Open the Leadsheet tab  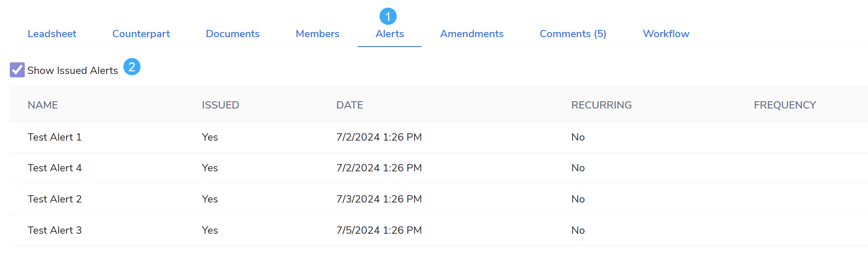click(x=52, y=34)
